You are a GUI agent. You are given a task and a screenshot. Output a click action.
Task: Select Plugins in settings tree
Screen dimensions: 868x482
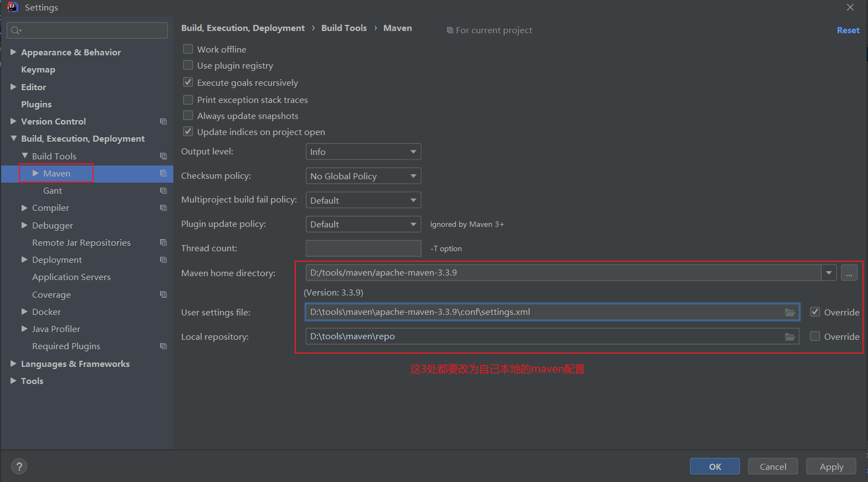point(37,104)
